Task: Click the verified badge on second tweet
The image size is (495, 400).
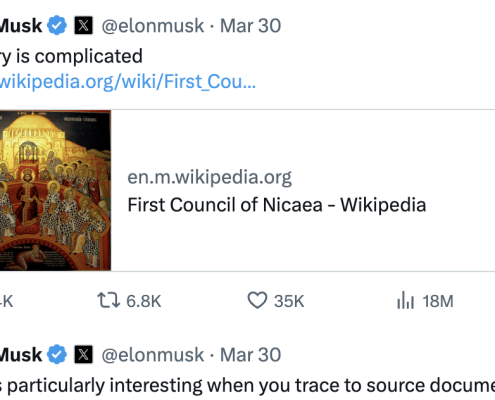Action: click(57, 354)
